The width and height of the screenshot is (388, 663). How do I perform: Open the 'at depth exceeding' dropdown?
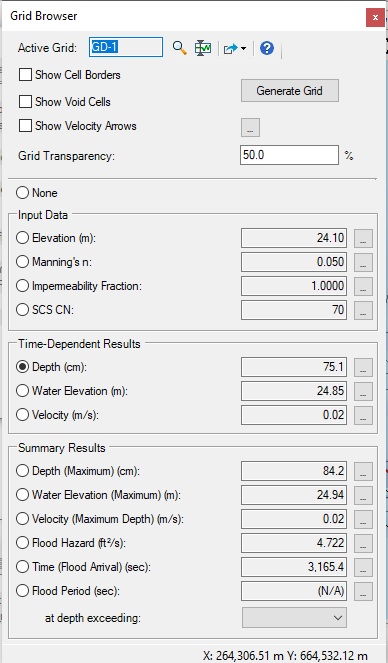[294, 618]
